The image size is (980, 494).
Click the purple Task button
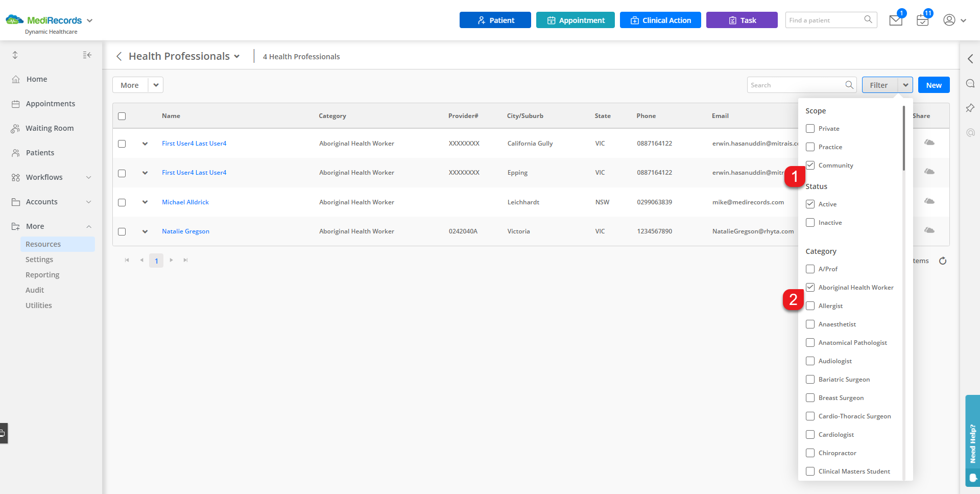point(742,20)
